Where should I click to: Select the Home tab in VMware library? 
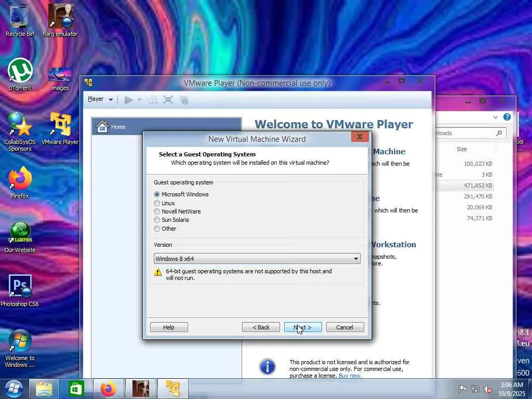click(167, 127)
